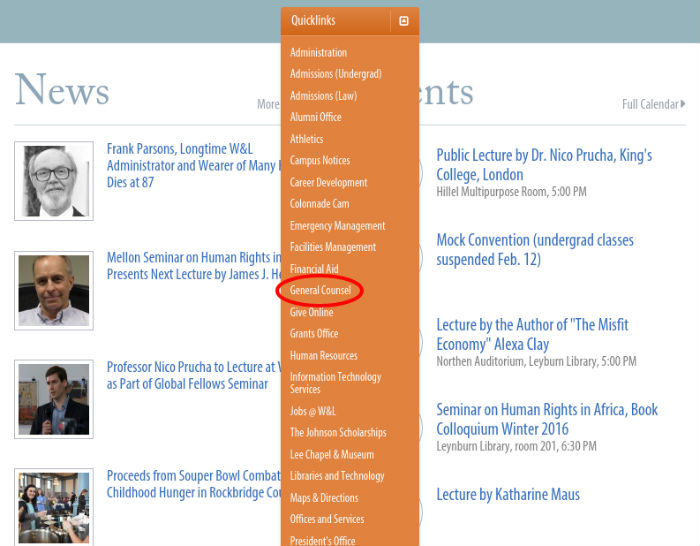Click the Quicklinks collapse icon

403,21
